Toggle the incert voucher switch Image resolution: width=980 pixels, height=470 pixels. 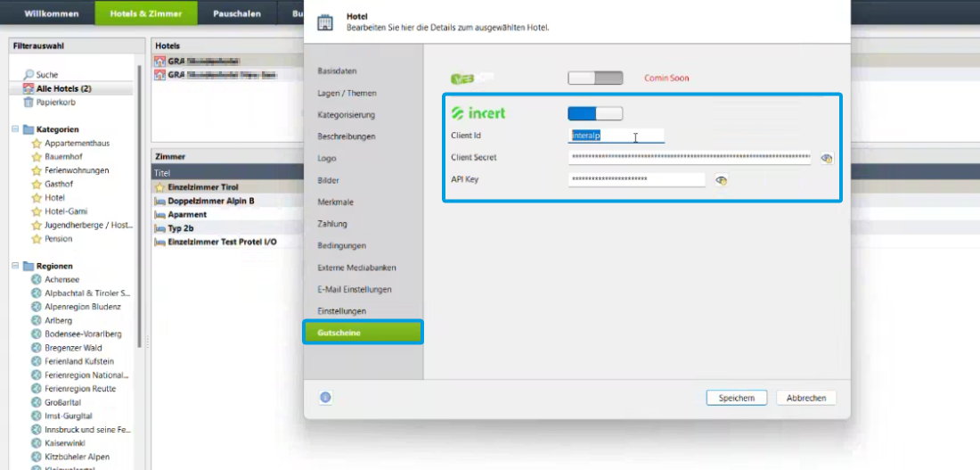pyautogui.click(x=595, y=113)
